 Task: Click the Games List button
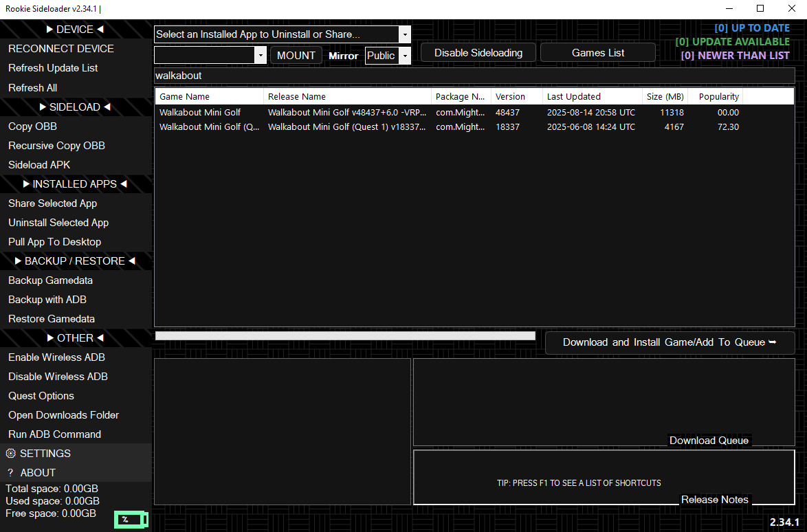coord(597,52)
